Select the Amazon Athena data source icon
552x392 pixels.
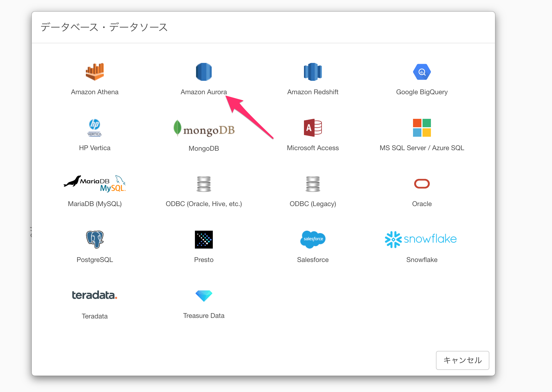click(x=95, y=72)
